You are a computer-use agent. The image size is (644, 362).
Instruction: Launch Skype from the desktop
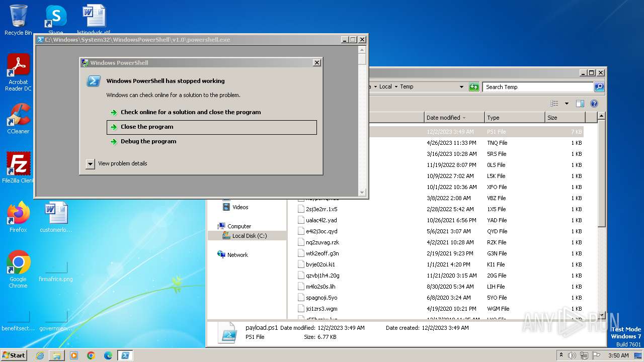56,20
